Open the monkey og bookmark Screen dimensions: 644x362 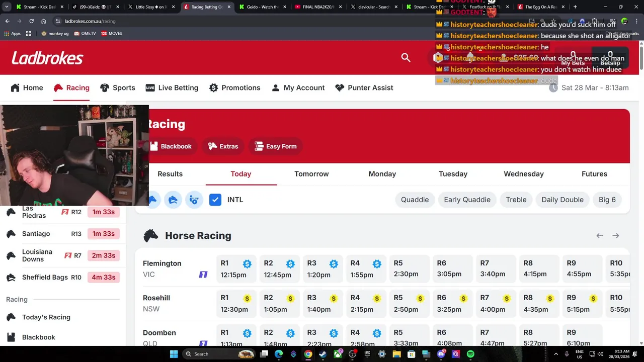click(55, 33)
